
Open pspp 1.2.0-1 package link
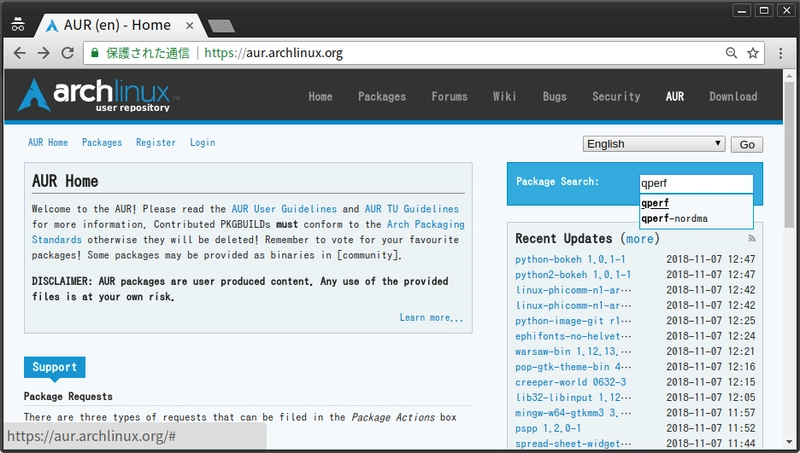point(548,428)
